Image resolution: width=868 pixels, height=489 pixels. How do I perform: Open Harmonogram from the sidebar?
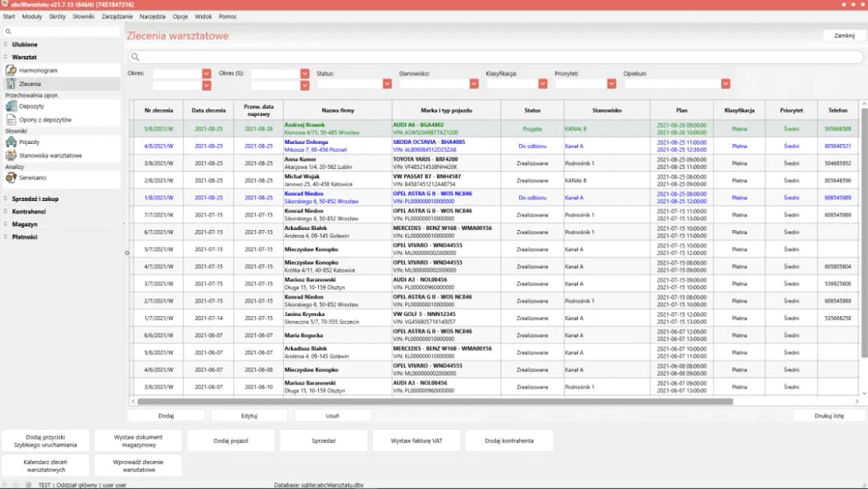click(x=11, y=71)
